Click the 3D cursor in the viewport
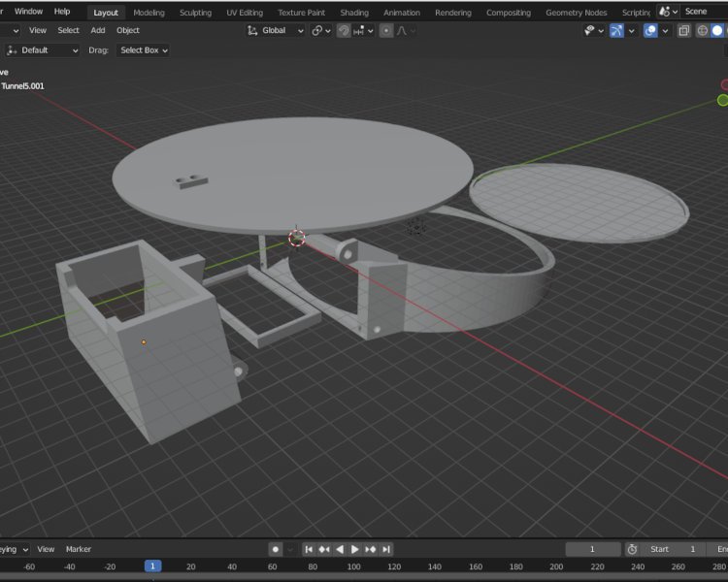 [x=297, y=238]
